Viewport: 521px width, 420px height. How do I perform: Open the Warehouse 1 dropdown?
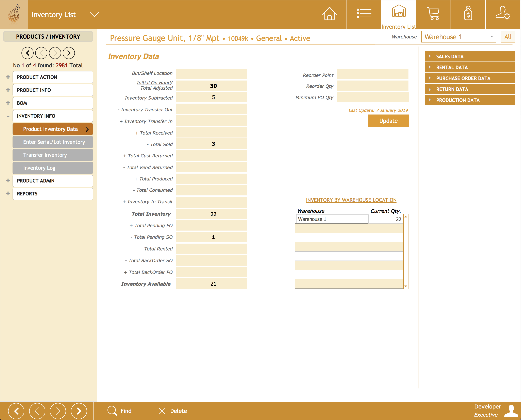coord(459,37)
